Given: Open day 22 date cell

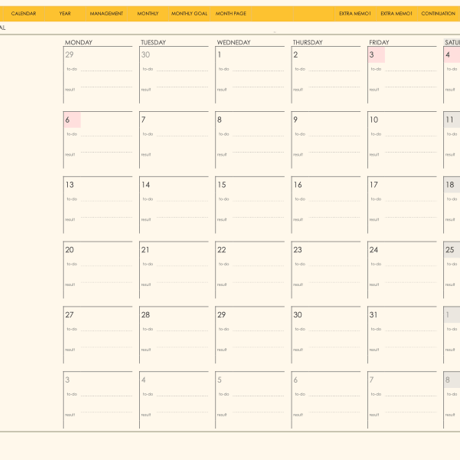Looking at the screenshot, I should 222,250.
